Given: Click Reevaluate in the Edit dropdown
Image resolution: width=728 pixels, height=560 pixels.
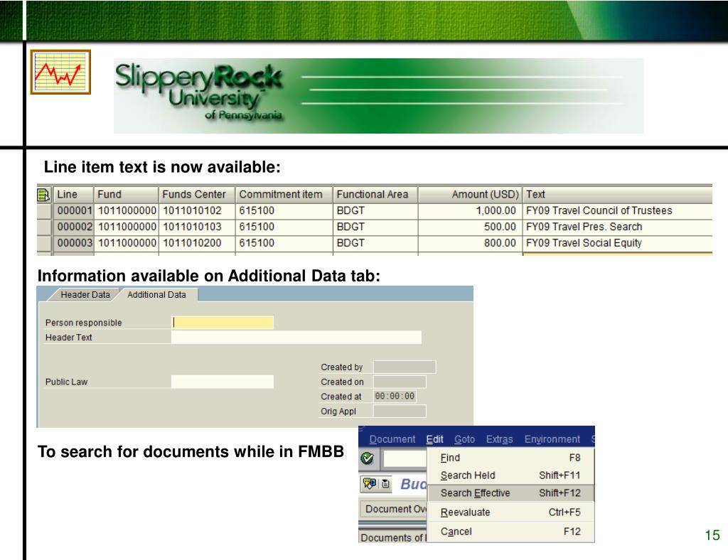Looking at the screenshot, I should pyautogui.click(x=465, y=512).
